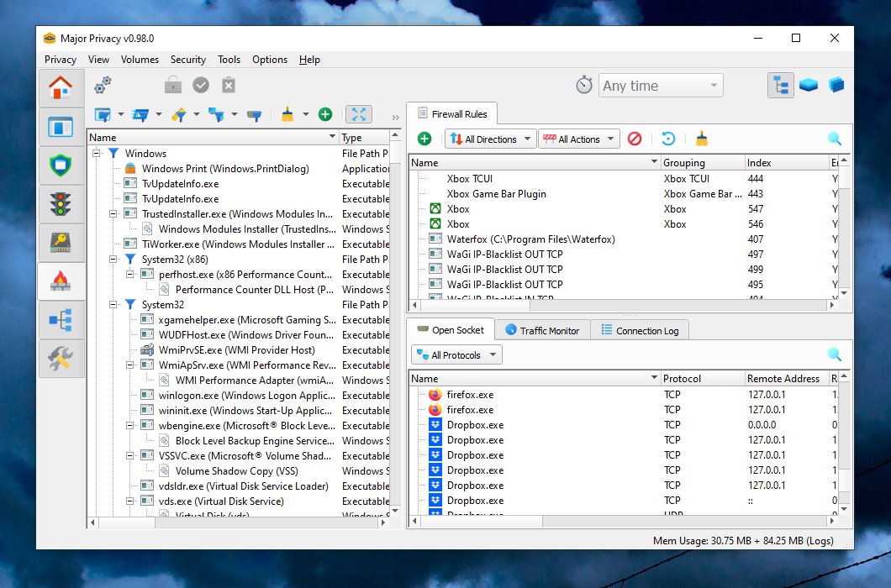Viewport: 891px width, 588px height.
Task: Open the All Directions filter dropdown
Action: pyautogui.click(x=490, y=139)
